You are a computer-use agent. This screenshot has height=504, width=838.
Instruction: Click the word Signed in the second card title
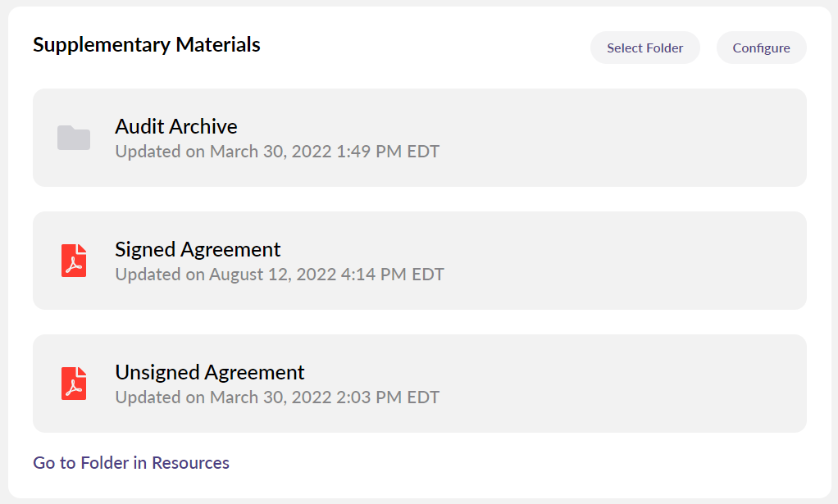tap(144, 250)
